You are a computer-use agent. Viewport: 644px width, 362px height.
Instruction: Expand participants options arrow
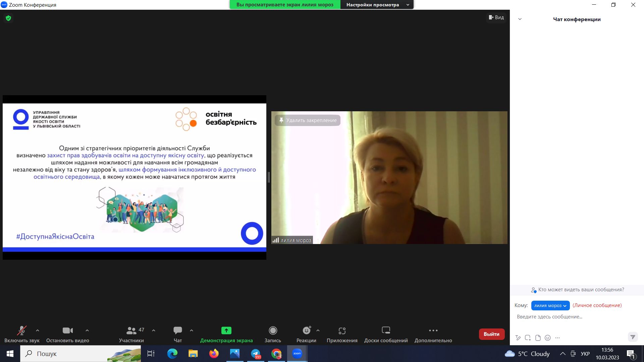pos(154,330)
